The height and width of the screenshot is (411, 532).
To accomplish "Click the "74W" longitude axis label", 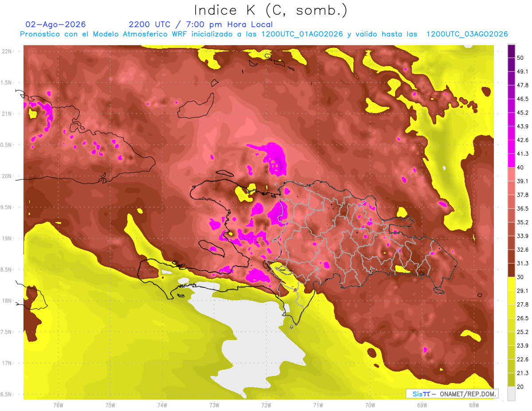I will [162, 405].
